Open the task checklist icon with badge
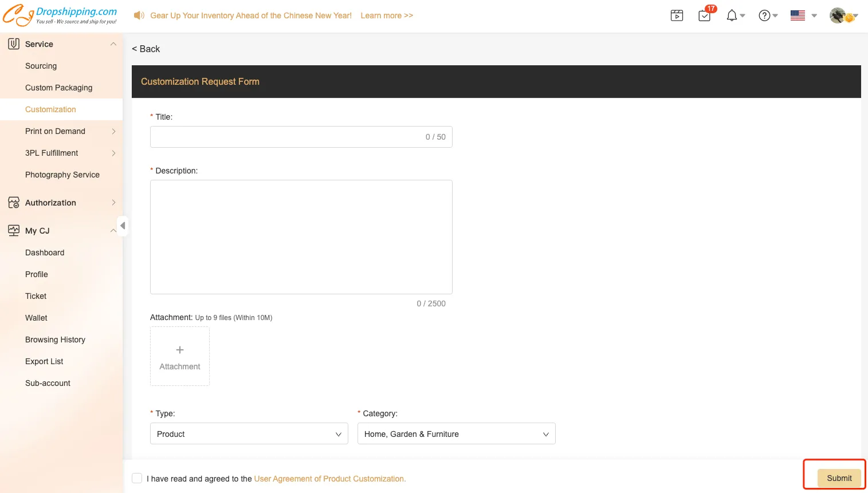868x493 pixels. pyautogui.click(x=705, y=15)
